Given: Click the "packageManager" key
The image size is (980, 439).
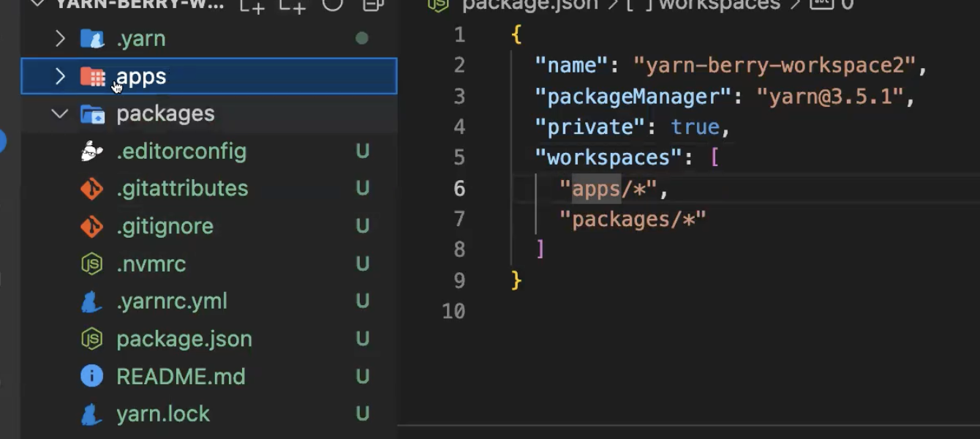Looking at the screenshot, I should pos(633,97).
